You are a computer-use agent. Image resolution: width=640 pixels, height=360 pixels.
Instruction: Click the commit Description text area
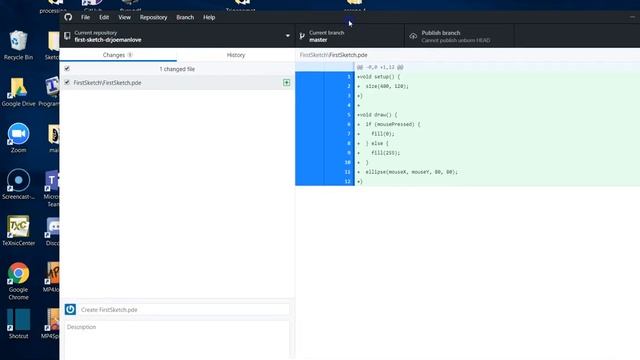click(x=177, y=340)
